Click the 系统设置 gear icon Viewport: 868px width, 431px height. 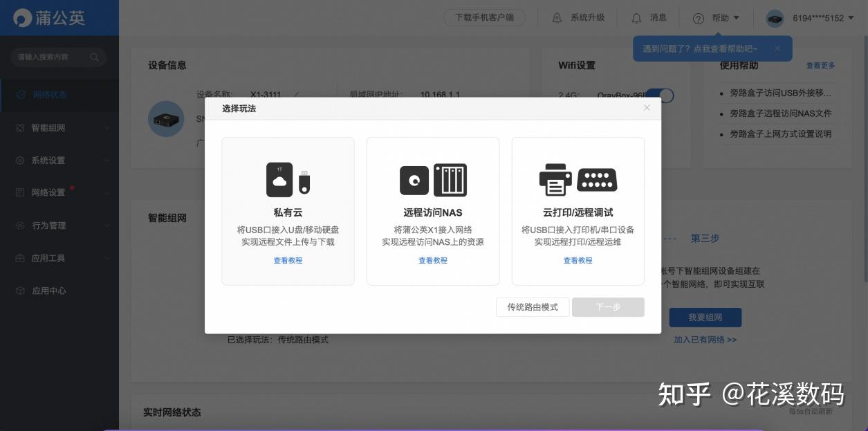click(21, 161)
